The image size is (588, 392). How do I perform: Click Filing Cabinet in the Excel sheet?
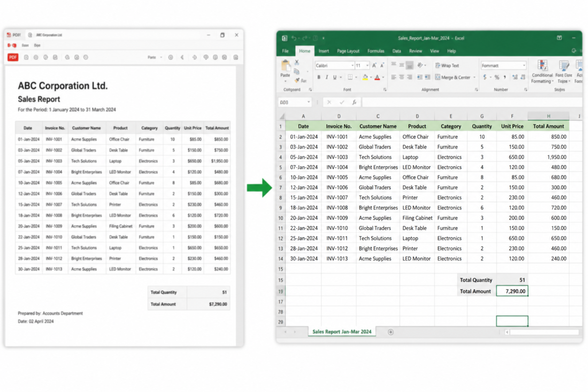point(417,218)
